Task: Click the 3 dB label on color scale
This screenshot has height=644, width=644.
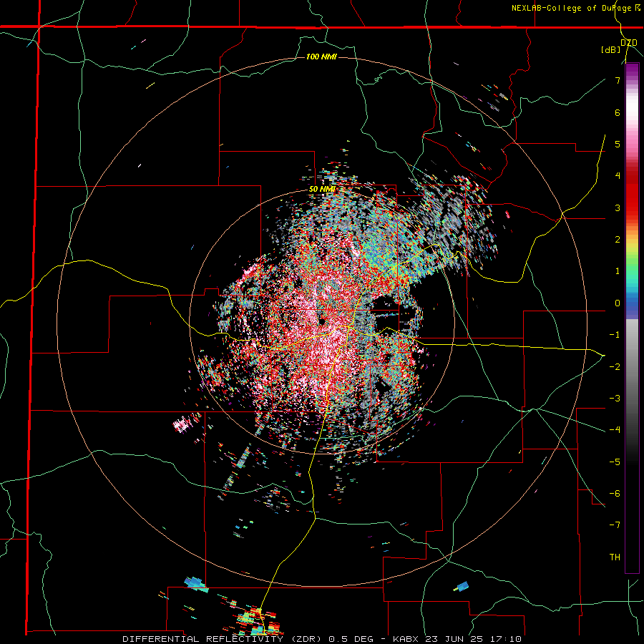Action: [618, 208]
